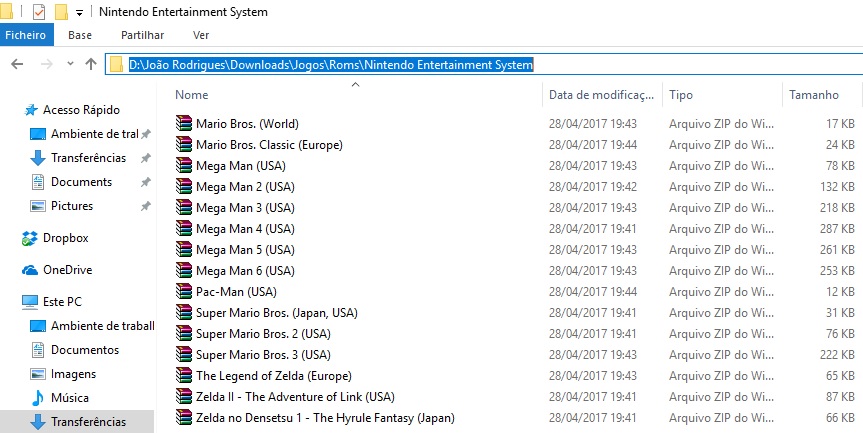The height and width of the screenshot is (433, 863).
Task: Click the archive icon of Mega Man 6 (USA)
Action: pos(184,270)
